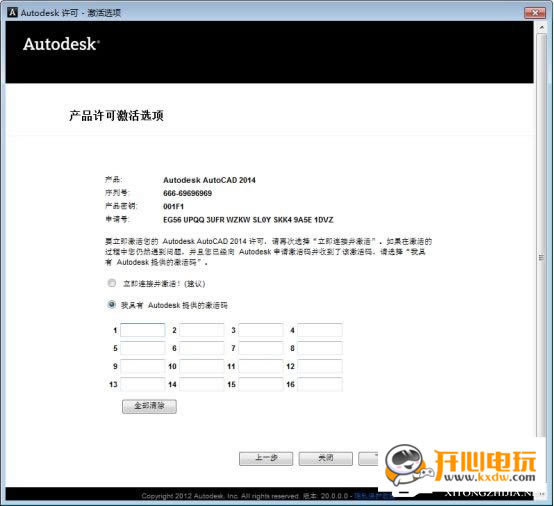
Task: Click the request code EG56 UPQQ text
Action: pyautogui.click(x=248, y=220)
